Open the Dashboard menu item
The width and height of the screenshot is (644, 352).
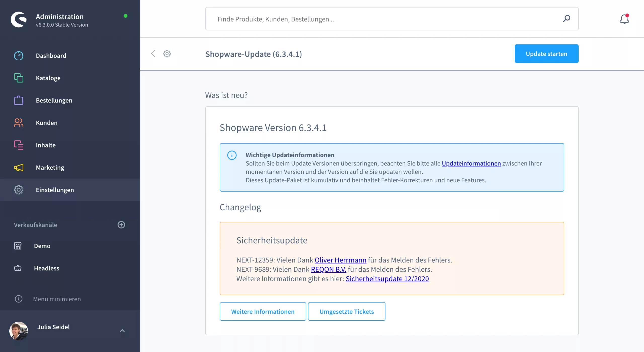(70, 56)
